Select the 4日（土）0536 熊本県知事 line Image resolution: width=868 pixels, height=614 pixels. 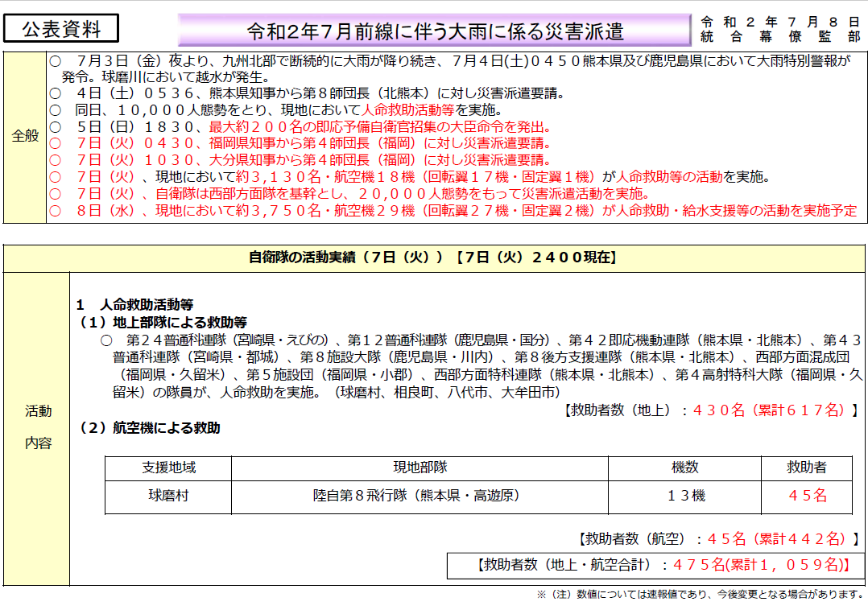(307, 93)
